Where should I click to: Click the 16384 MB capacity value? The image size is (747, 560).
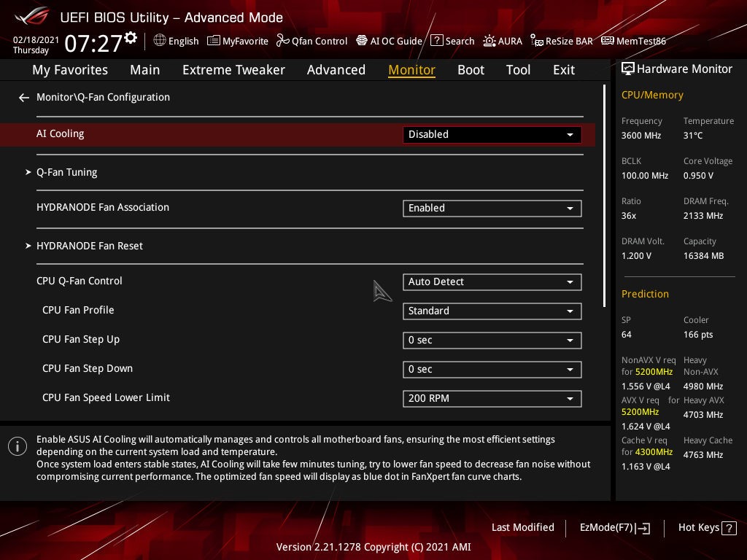pyautogui.click(x=703, y=256)
